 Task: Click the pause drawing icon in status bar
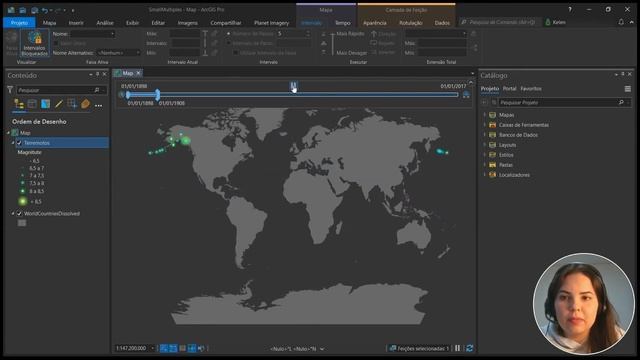click(458, 348)
